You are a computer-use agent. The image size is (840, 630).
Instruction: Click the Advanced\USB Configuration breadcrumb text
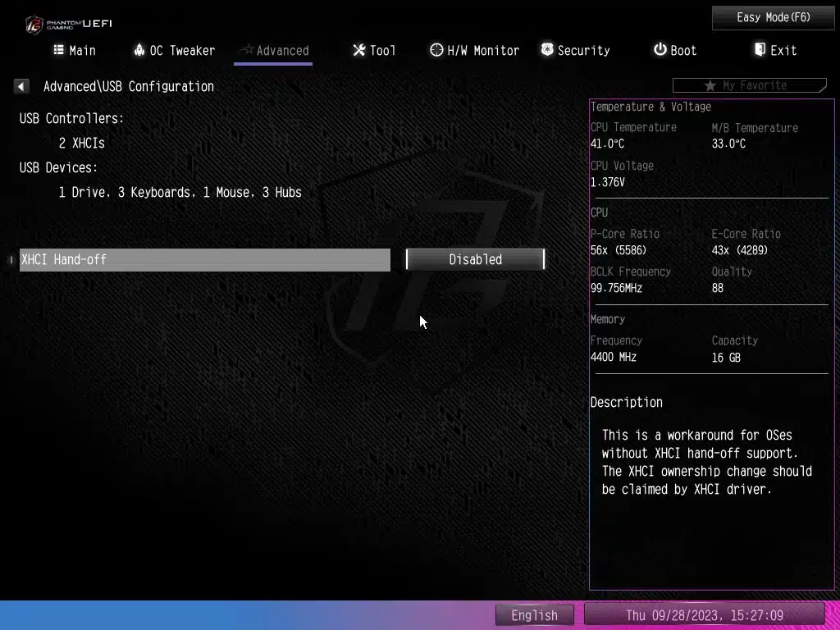pos(129,86)
